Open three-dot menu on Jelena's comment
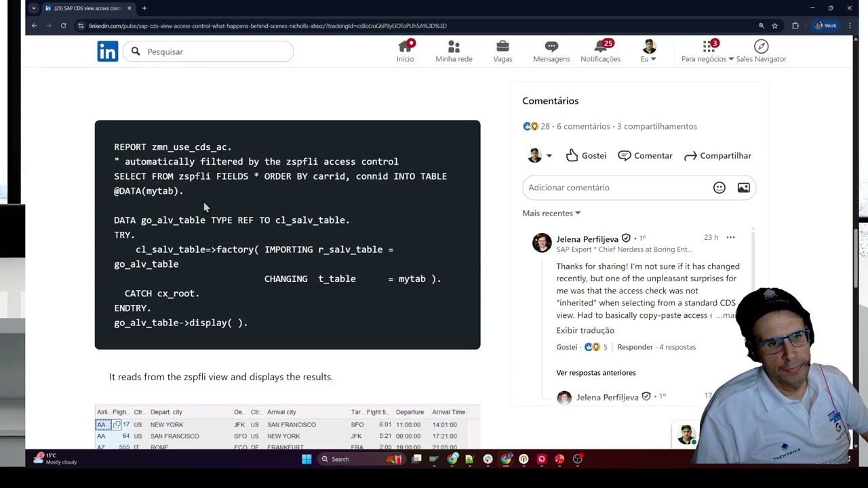This screenshot has height=488, width=868. tap(730, 237)
